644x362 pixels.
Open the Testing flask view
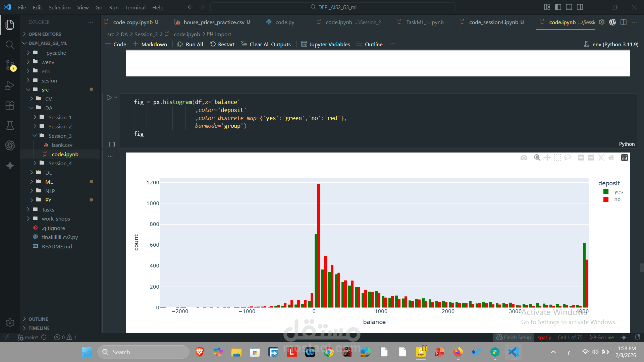tap(10, 125)
